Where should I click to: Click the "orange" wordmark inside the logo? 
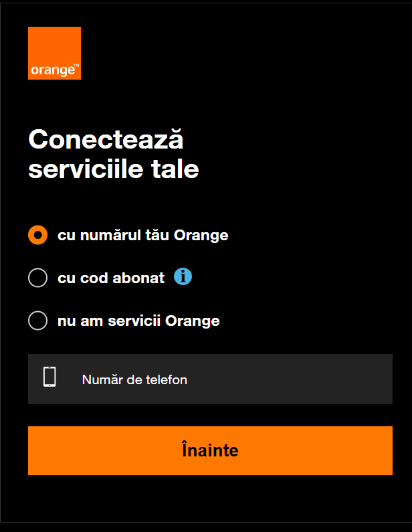(x=51, y=70)
